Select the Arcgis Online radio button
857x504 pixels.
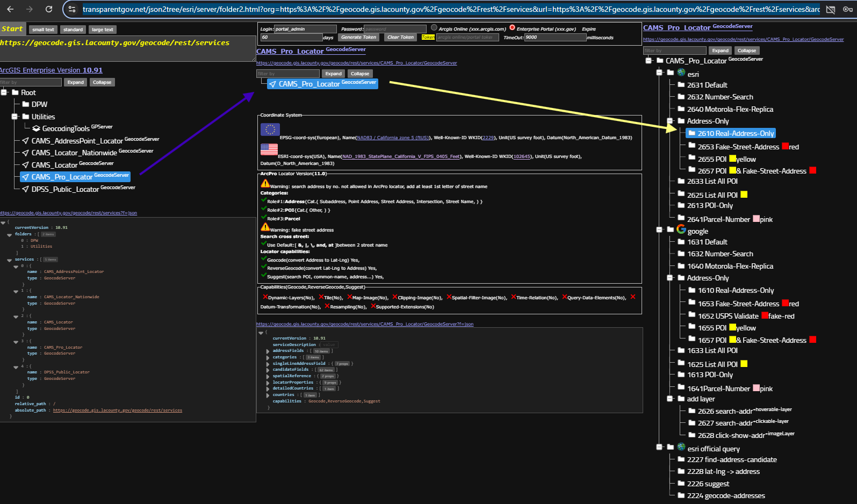[434, 28]
